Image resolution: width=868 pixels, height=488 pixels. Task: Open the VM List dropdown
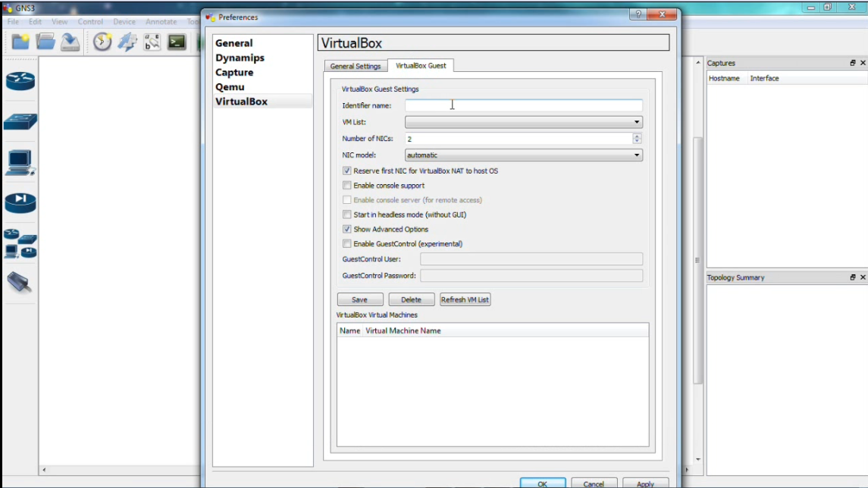coord(524,122)
